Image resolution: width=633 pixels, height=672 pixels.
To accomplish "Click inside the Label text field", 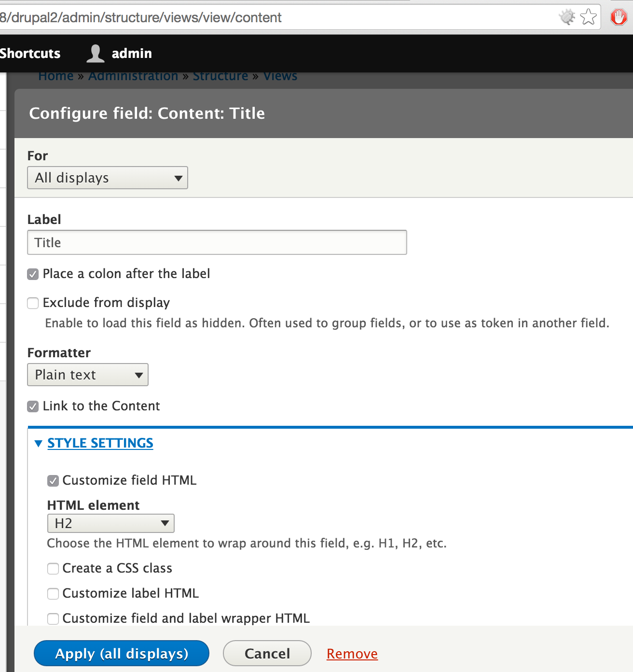I will click(x=216, y=242).
